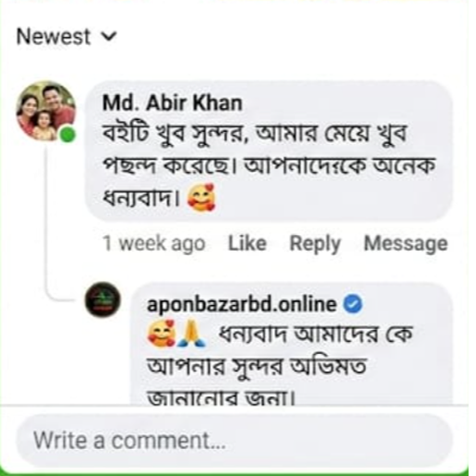This screenshot has height=476, width=476.
Task: Message Md. Abir Khan from the comment
Action: 405,245
